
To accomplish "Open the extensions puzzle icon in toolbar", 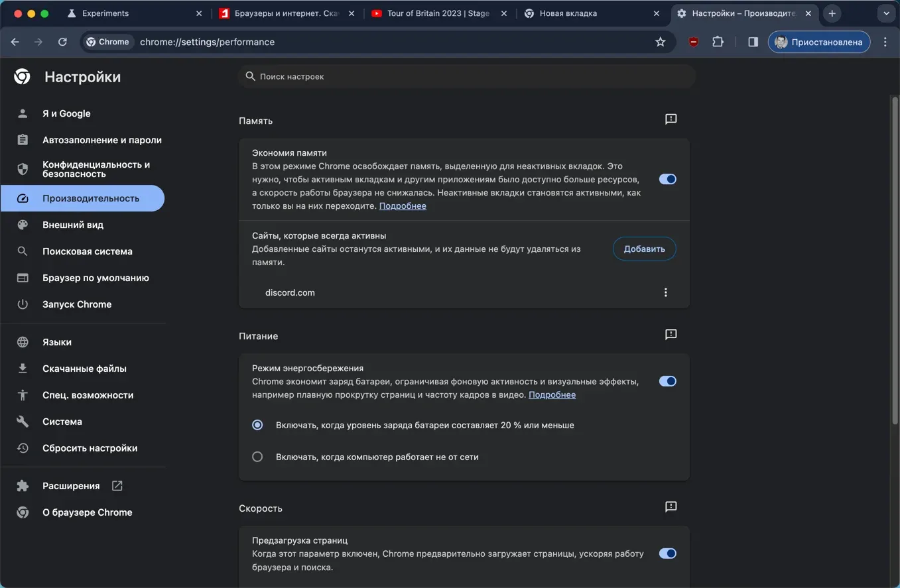I will 718,42.
